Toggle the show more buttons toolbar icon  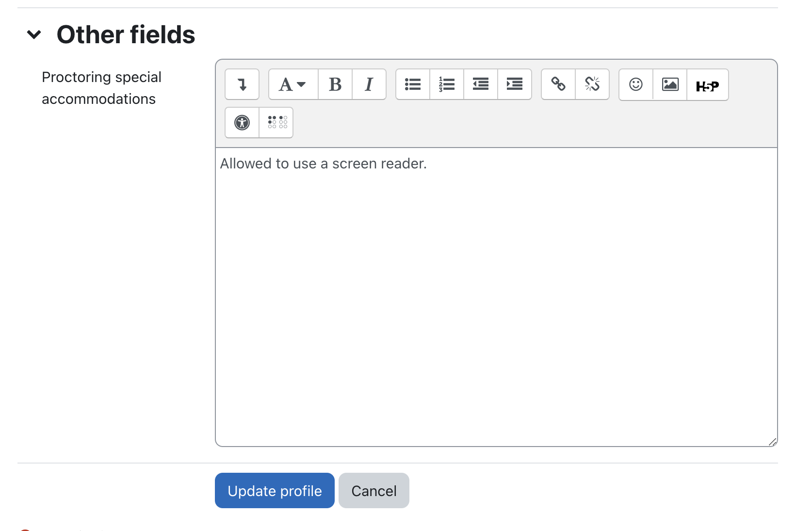[x=242, y=84]
